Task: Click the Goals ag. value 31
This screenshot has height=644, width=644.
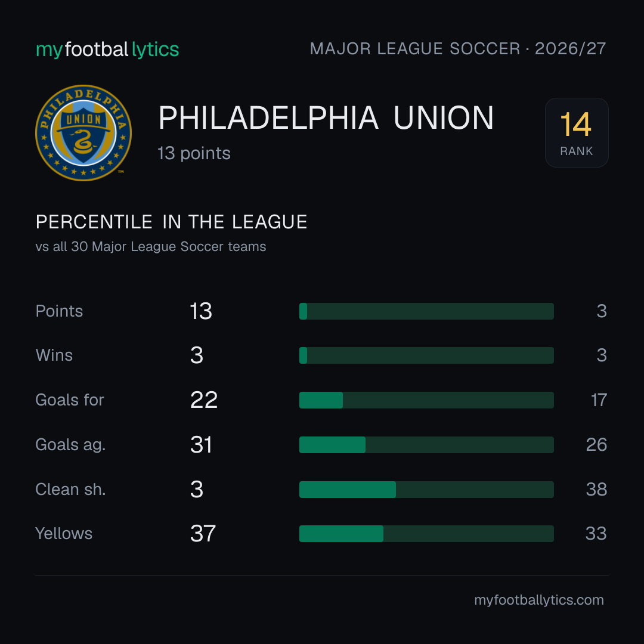Action: (x=202, y=444)
